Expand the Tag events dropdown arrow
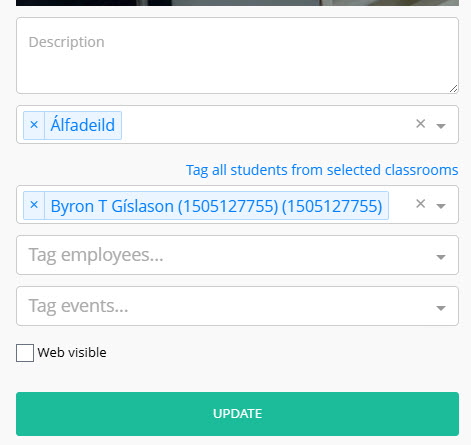 coord(441,308)
